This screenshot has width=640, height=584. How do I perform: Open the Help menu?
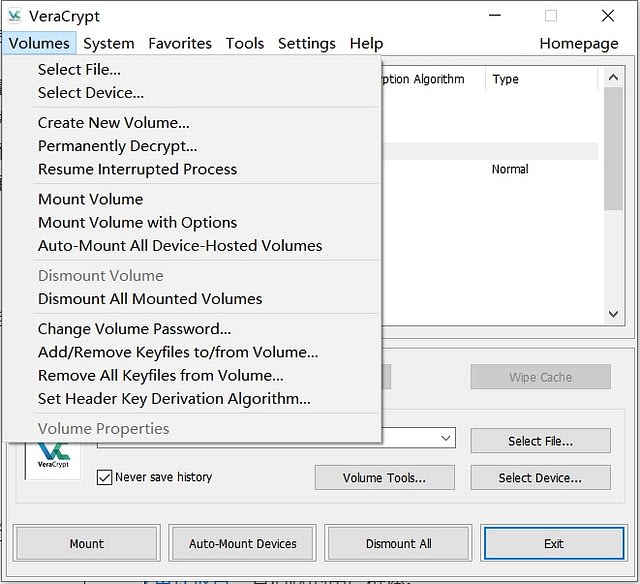tap(367, 43)
